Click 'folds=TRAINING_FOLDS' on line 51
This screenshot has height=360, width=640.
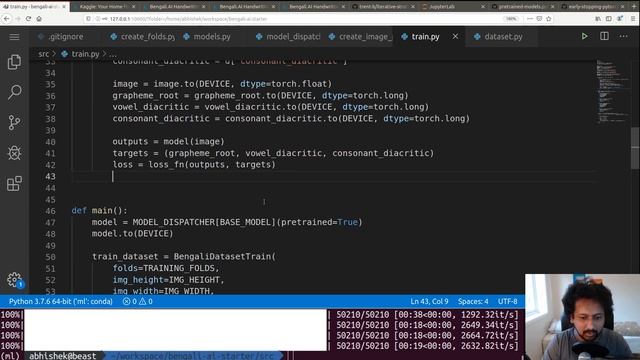(163, 268)
